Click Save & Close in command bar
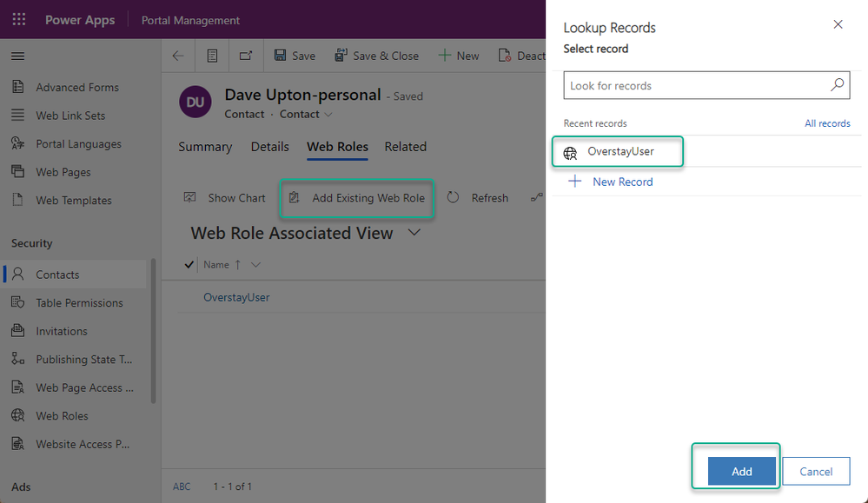This screenshot has height=503, width=868. tap(376, 56)
